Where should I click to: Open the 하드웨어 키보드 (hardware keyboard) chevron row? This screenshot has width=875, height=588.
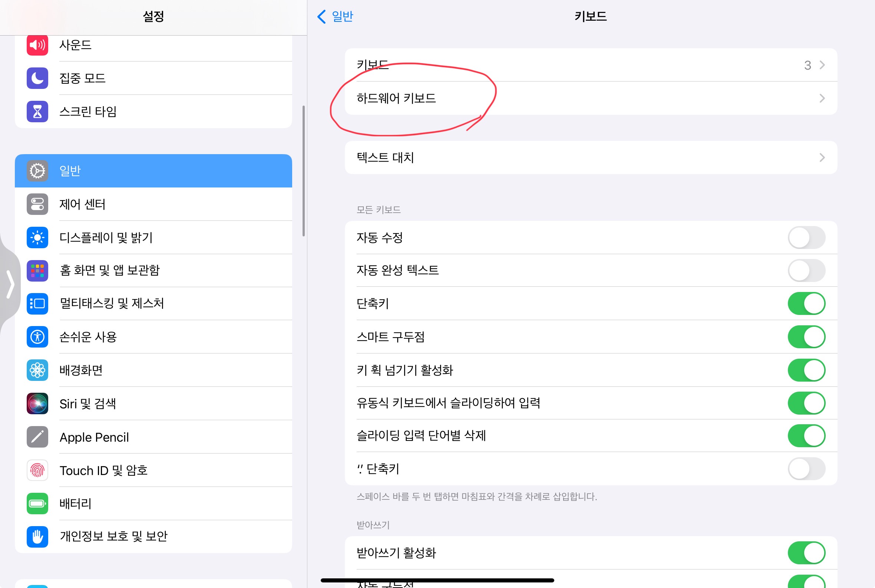click(x=591, y=98)
